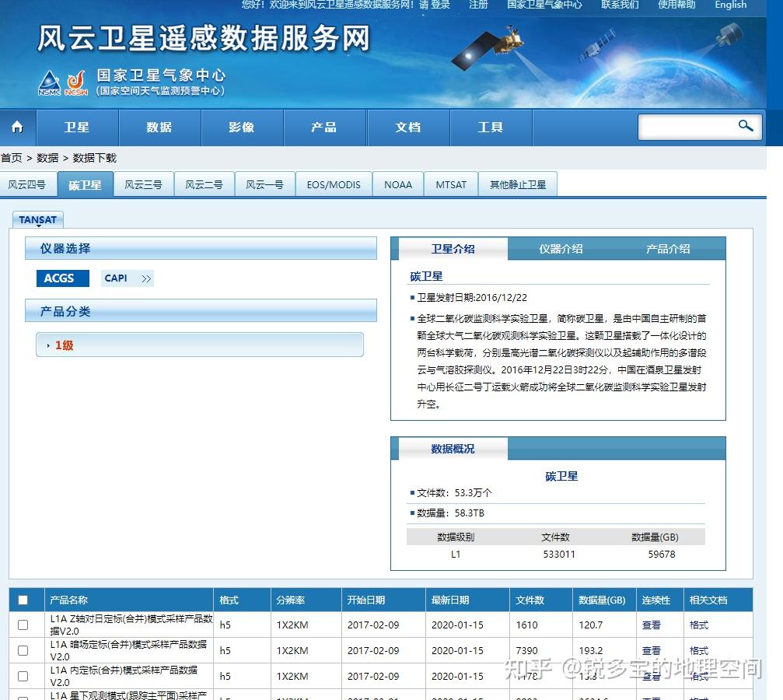The height and width of the screenshot is (700, 783).
Task: Open the 工具 menu
Action: click(x=491, y=127)
